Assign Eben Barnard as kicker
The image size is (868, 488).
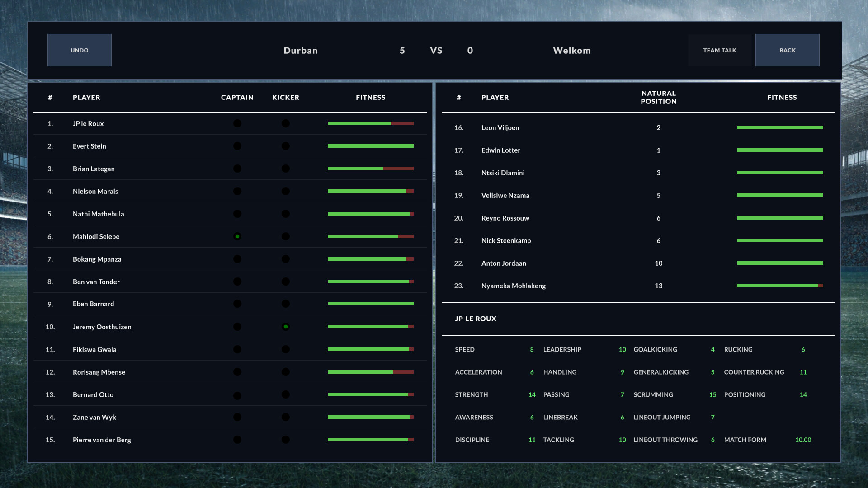click(x=286, y=304)
